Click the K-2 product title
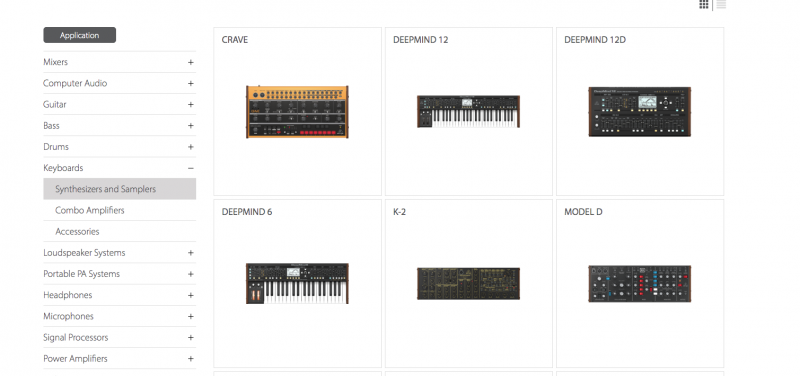The height and width of the screenshot is (376, 800). (x=399, y=212)
